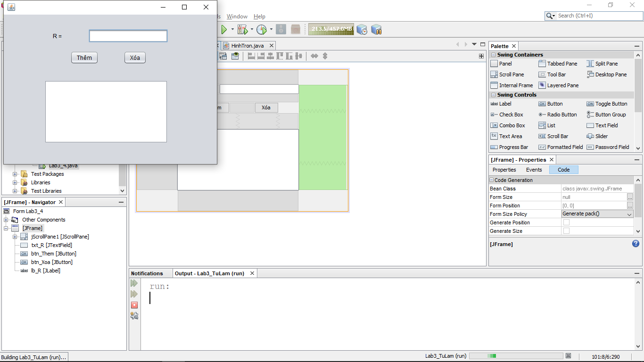The image size is (644, 362).
Task: Click the Rerun icon in Output panel
Action: 134,283
